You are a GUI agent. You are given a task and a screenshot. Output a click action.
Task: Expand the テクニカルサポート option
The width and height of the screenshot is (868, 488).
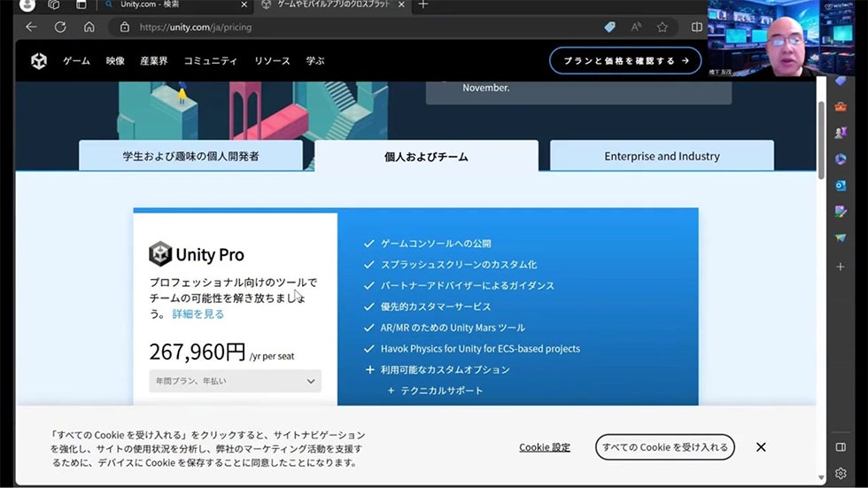pos(435,391)
